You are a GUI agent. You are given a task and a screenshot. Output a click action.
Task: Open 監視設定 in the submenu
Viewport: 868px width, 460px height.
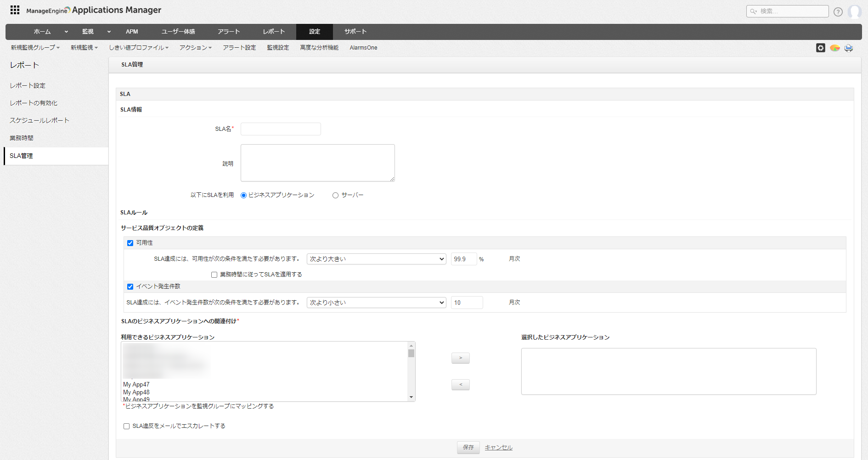click(x=278, y=48)
